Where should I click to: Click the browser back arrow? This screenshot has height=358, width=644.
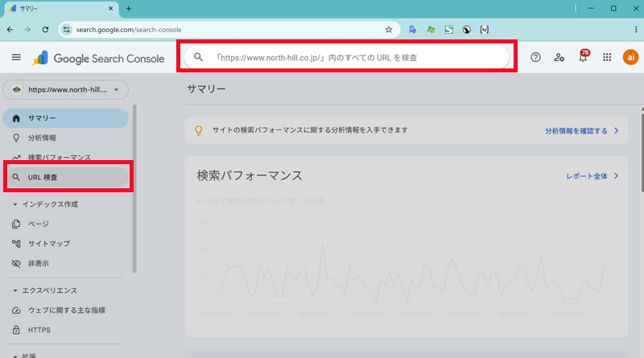tap(10, 30)
